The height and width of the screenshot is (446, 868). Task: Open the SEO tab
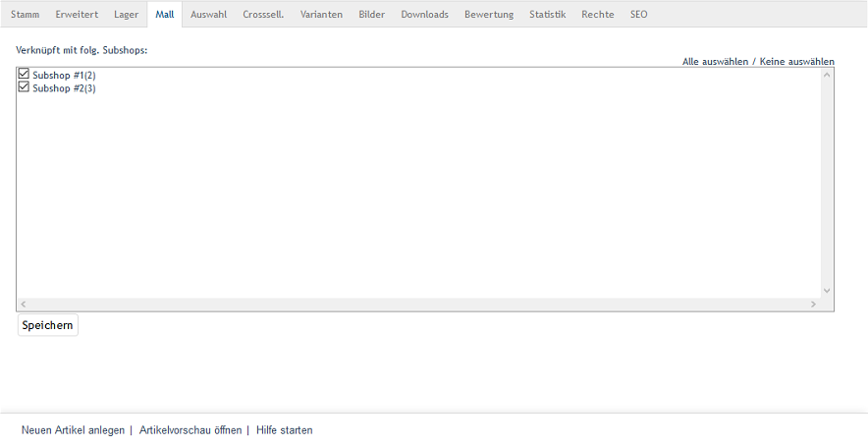(x=638, y=15)
